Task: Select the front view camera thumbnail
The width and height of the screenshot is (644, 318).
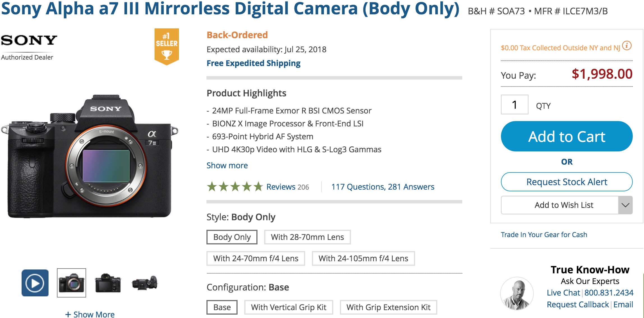Action: point(72,283)
